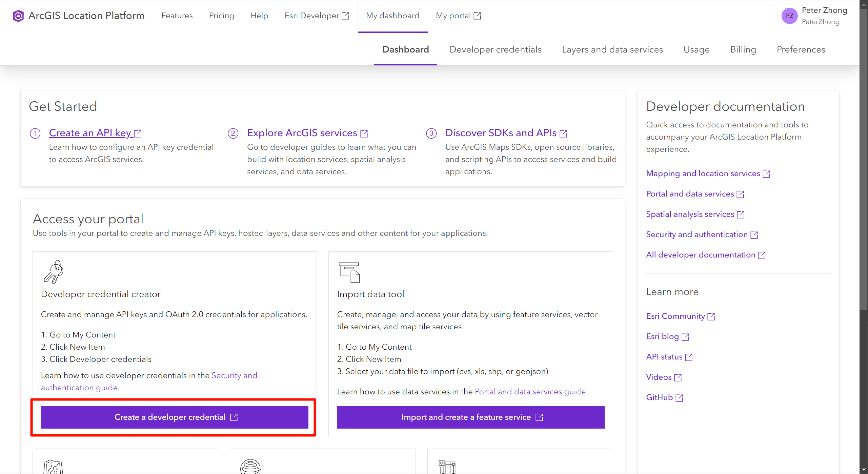The height and width of the screenshot is (474, 868).
Task: Click external-link icon next to Create an API key
Action: point(138,133)
